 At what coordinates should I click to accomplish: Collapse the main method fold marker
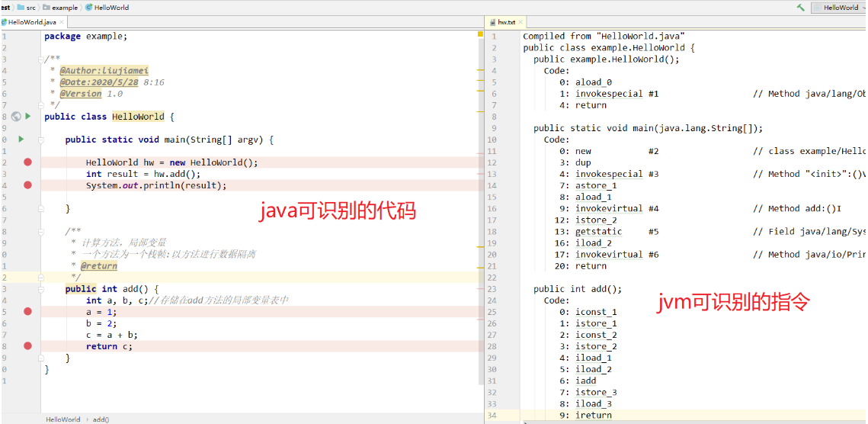coord(41,140)
